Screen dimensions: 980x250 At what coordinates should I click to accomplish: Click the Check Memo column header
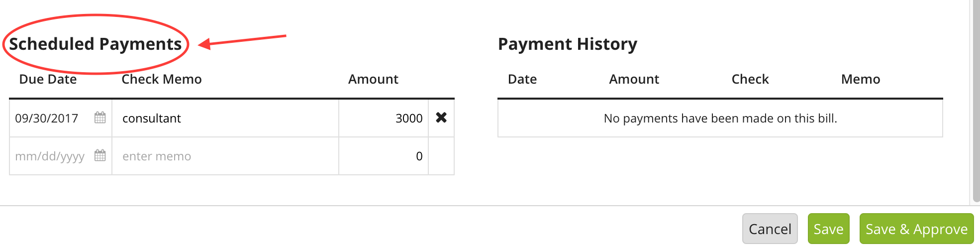click(162, 79)
